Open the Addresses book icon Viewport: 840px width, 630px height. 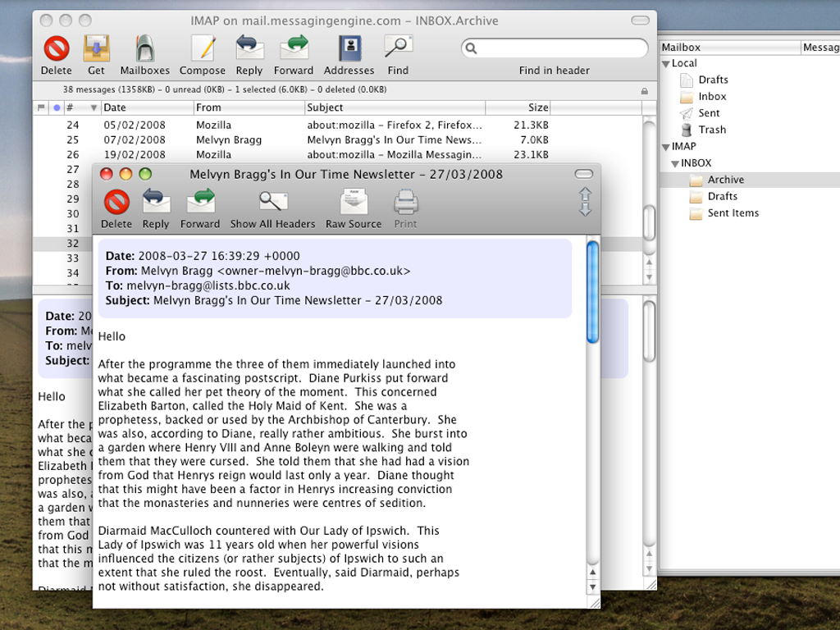[x=349, y=48]
